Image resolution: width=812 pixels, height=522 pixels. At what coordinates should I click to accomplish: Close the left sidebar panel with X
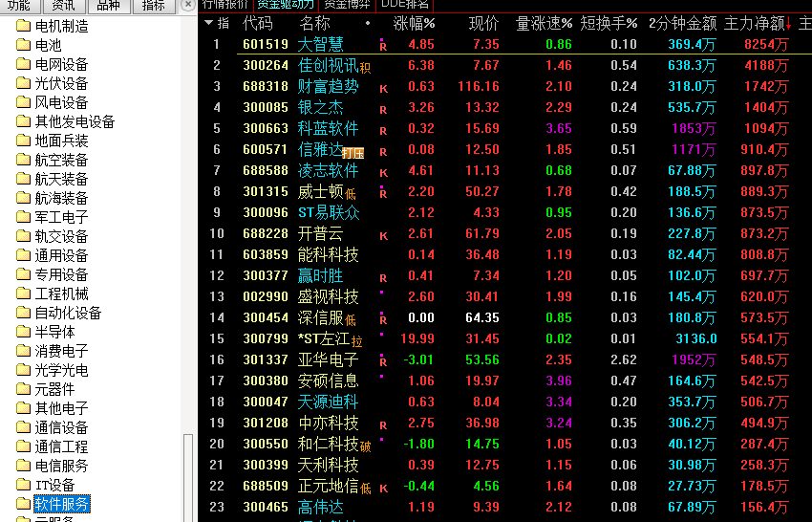(x=188, y=5)
